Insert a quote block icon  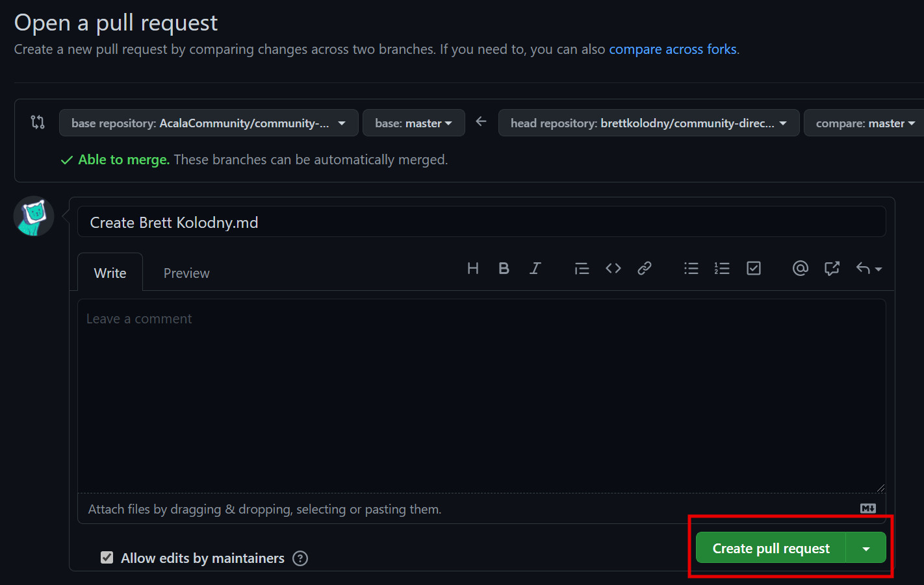(582, 268)
